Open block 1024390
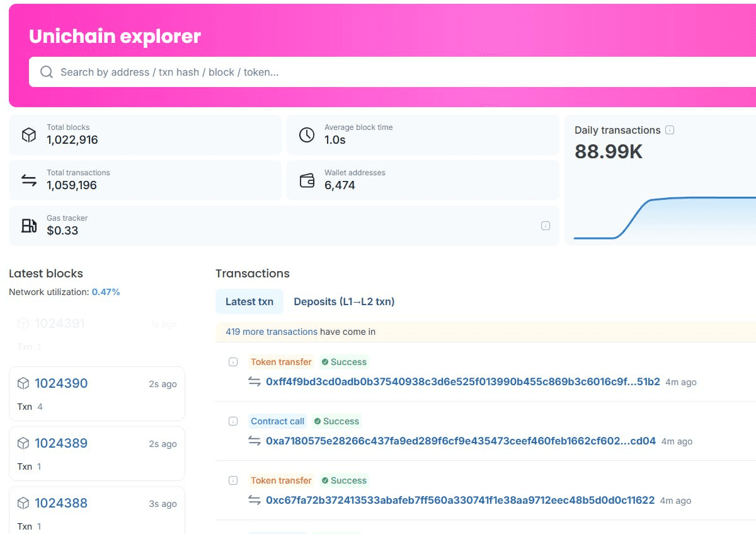The image size is (756, 534). (61, 383)
